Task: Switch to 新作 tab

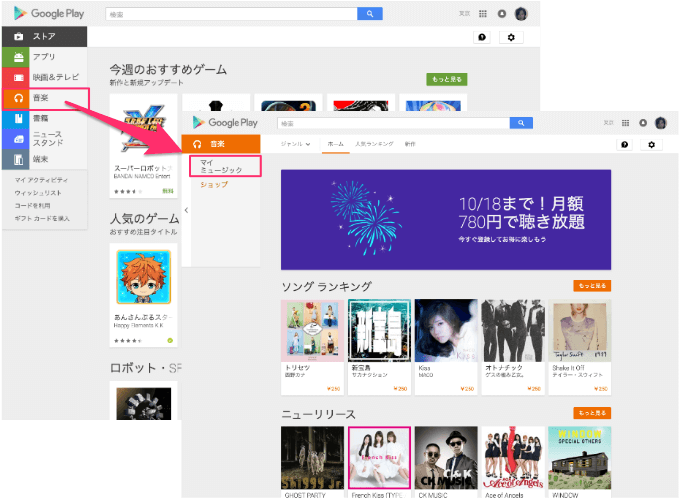Action: click(x=410, y=144)
